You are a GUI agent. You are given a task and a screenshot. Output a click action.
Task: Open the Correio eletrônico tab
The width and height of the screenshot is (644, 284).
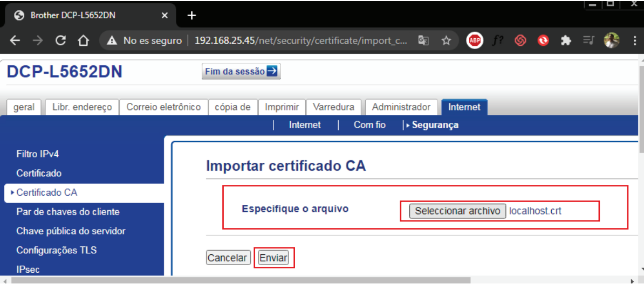tap(163, 107)
